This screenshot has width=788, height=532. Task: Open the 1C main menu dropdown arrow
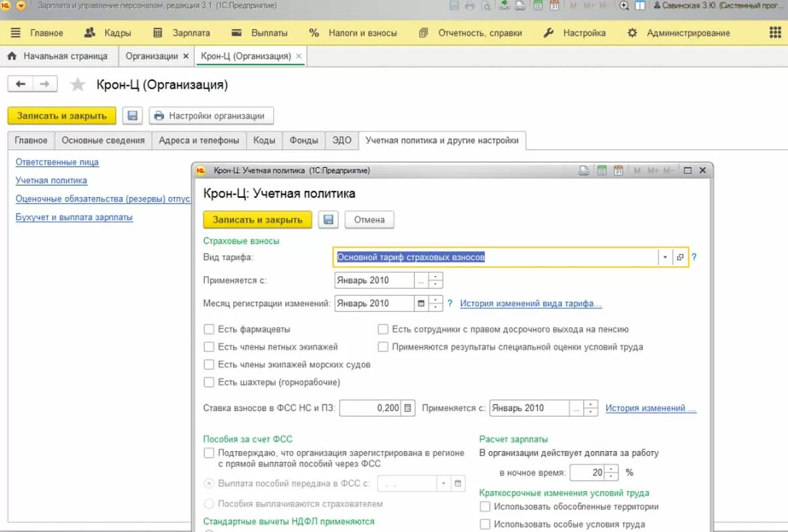pos(20,6)
